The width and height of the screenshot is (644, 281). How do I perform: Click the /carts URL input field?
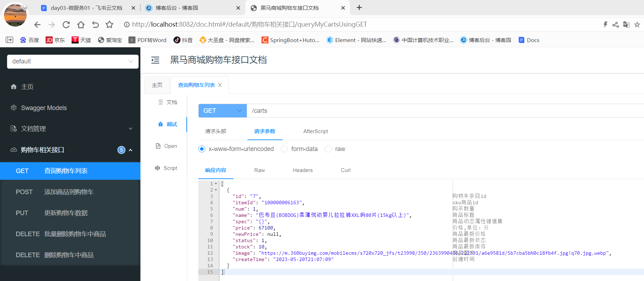[445, 111]
